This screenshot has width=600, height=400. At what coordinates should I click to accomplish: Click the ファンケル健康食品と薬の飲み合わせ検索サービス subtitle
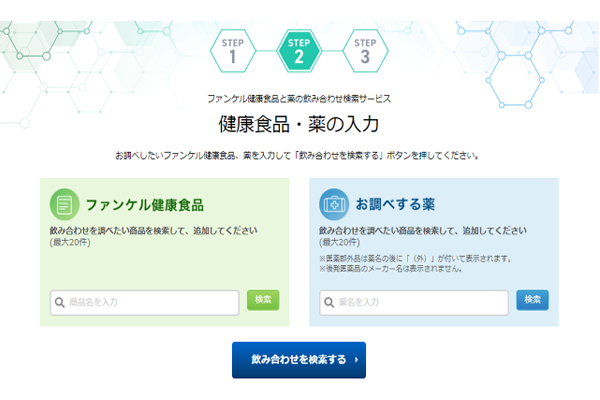(x=299, y=99)
